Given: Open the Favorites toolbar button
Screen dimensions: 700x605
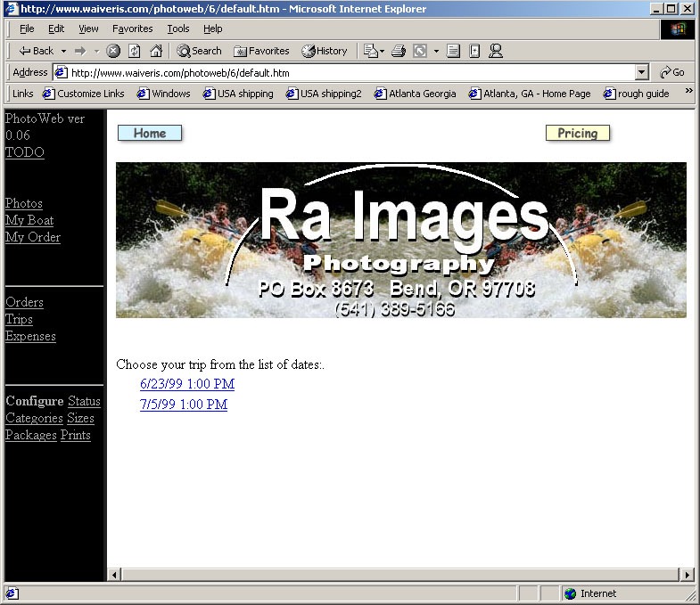Looking at the screenshot, I should [x=261, y=51].
